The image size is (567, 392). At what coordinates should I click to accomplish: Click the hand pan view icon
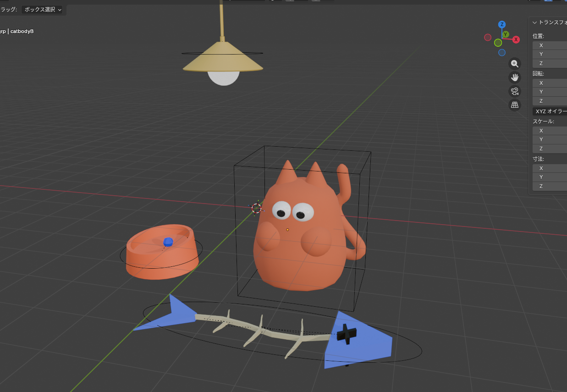515,77
